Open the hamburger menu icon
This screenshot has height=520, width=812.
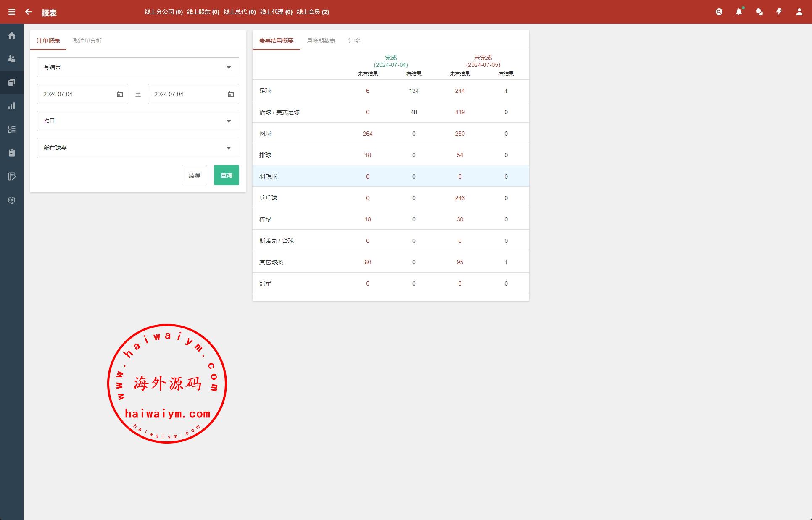12,12
